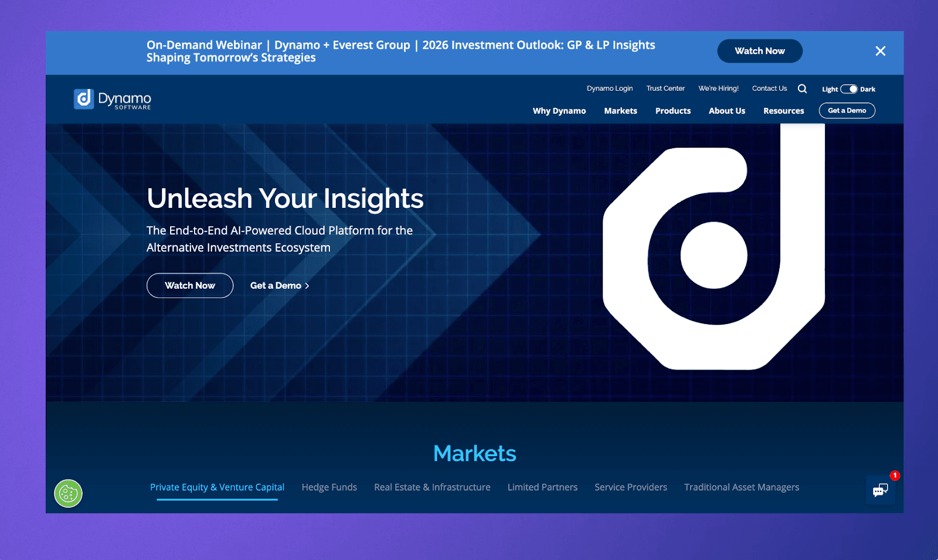The height and width of the screenshot is (560, 938).
Task: Select Real Estate & Infrastructure tab
Action: [432, 487]
